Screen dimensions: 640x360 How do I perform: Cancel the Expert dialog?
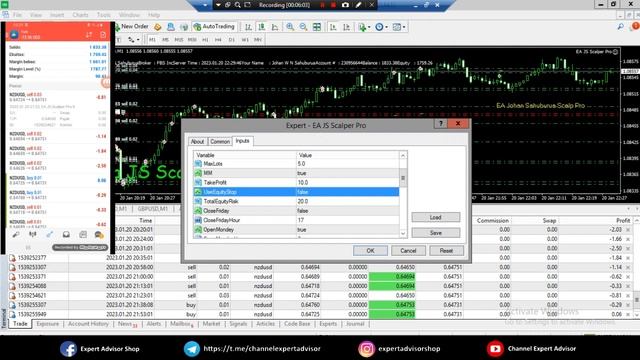tap(408, 251)
